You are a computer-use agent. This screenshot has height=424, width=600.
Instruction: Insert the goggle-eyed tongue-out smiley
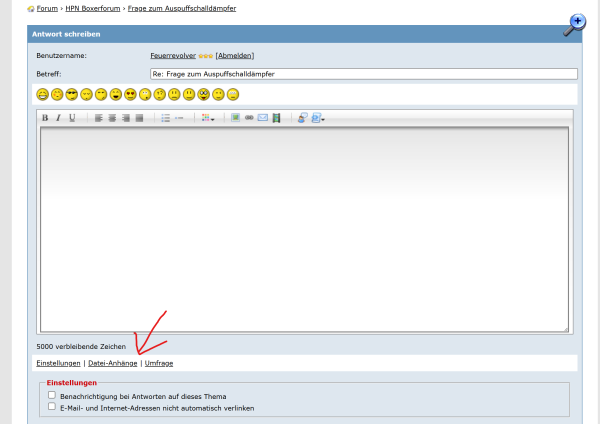[x=204, y=95]
